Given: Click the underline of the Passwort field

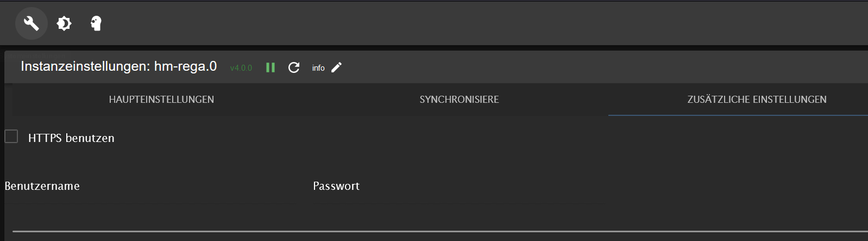Looking at the screenshot, I should click(458, 203).
